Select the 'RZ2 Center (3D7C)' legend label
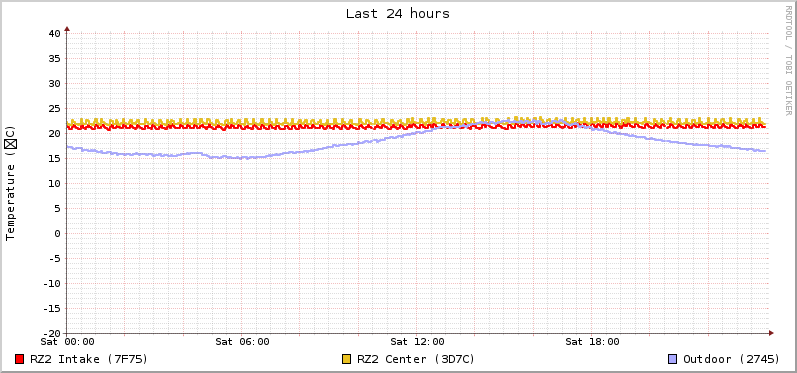 pyautogui.click(x=416, y=359)
